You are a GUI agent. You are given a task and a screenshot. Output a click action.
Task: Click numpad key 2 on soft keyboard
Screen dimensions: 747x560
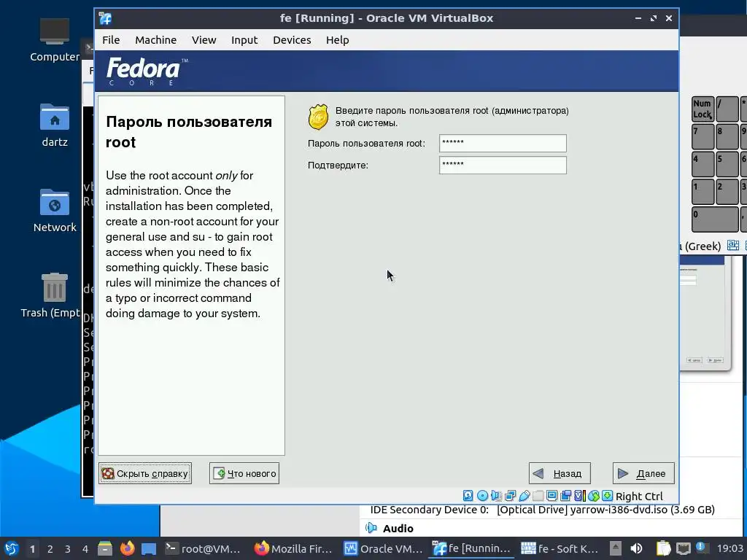pos(727,192)
